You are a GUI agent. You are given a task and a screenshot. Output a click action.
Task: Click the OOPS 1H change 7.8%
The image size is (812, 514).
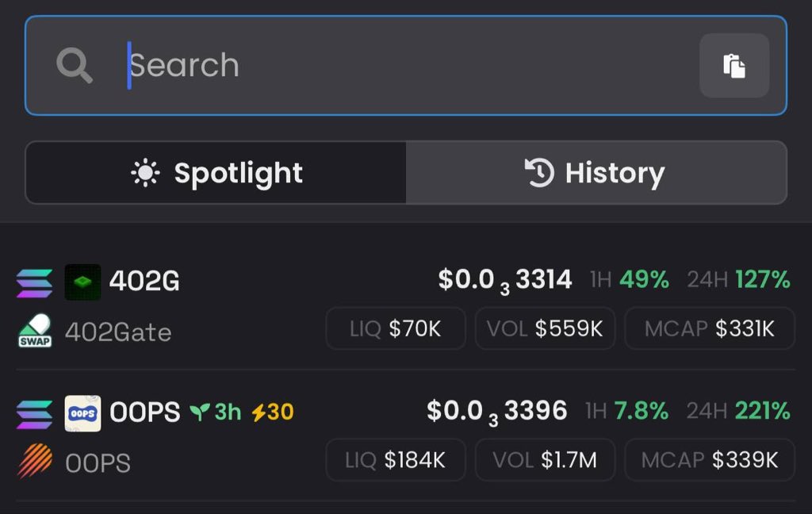pos(627,411)
